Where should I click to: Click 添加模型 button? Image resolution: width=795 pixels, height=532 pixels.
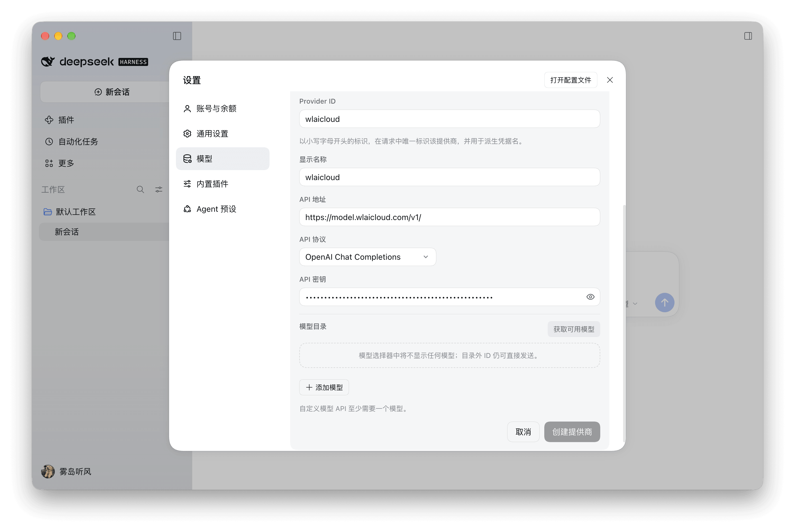click(x=324, y=387)
